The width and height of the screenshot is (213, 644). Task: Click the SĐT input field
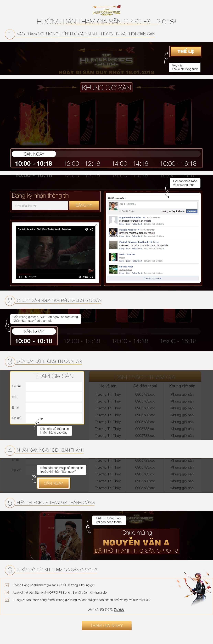tap(54, 397)
